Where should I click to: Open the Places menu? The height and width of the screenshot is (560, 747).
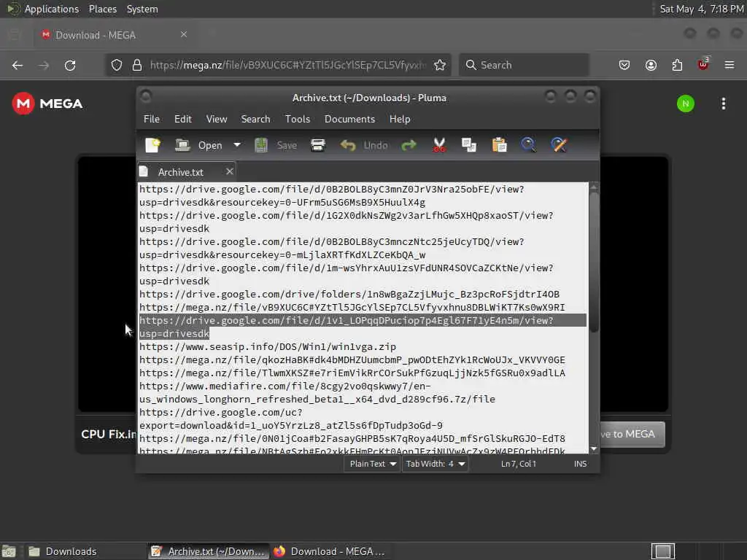click(103, 9)
